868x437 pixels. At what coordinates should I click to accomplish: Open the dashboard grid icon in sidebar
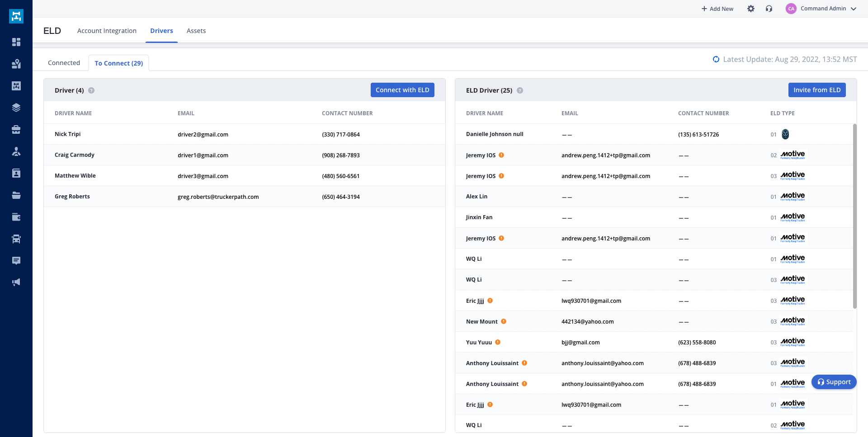pos(16,42)
